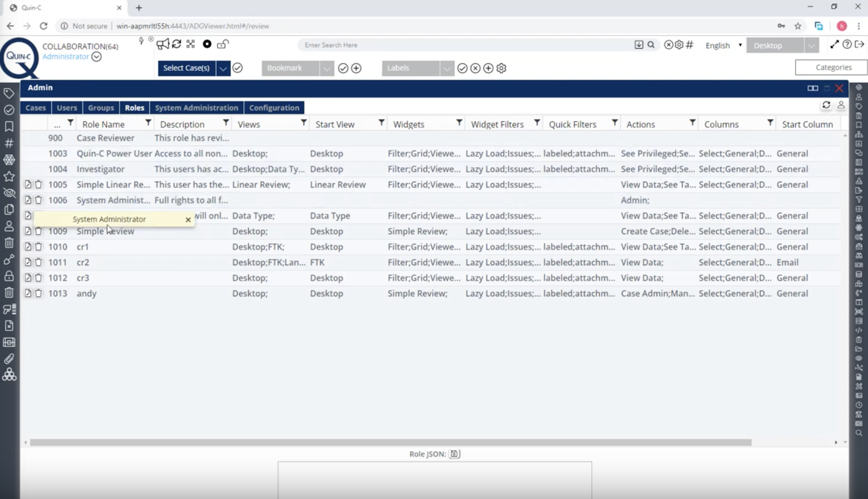The image size is (868, 499).
Task: Open help via question mark icon
Action: [847, 44]
